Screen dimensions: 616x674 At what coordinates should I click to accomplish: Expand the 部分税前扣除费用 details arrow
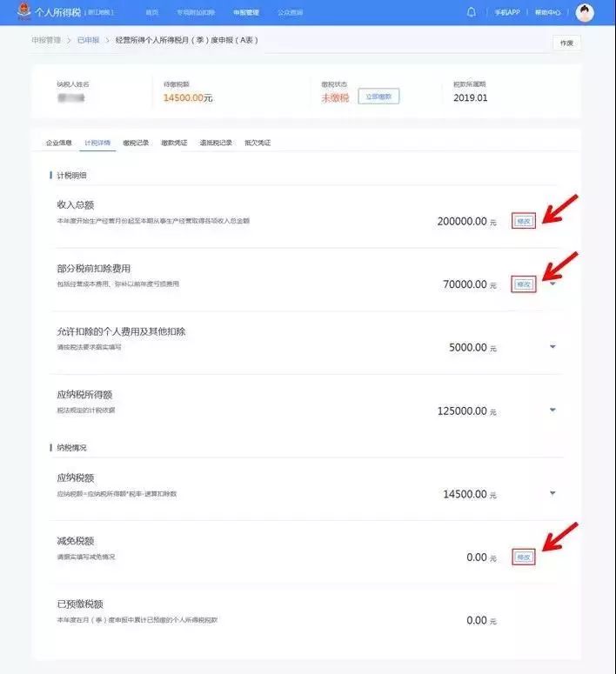[552, 284]
